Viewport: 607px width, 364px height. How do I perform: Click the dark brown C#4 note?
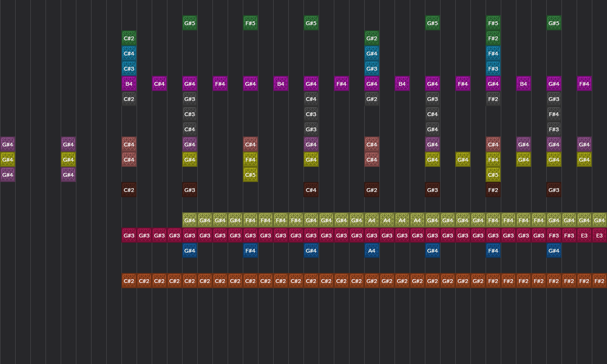tap(311, 190)
